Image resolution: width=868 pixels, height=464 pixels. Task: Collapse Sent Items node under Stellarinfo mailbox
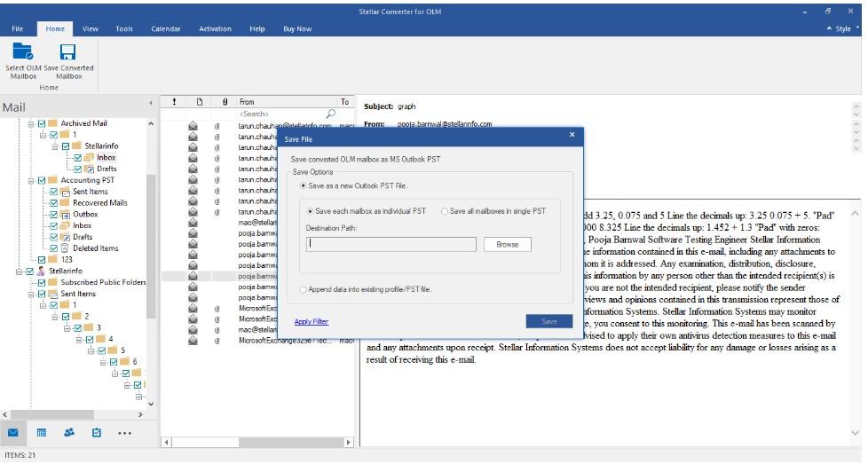31,295
